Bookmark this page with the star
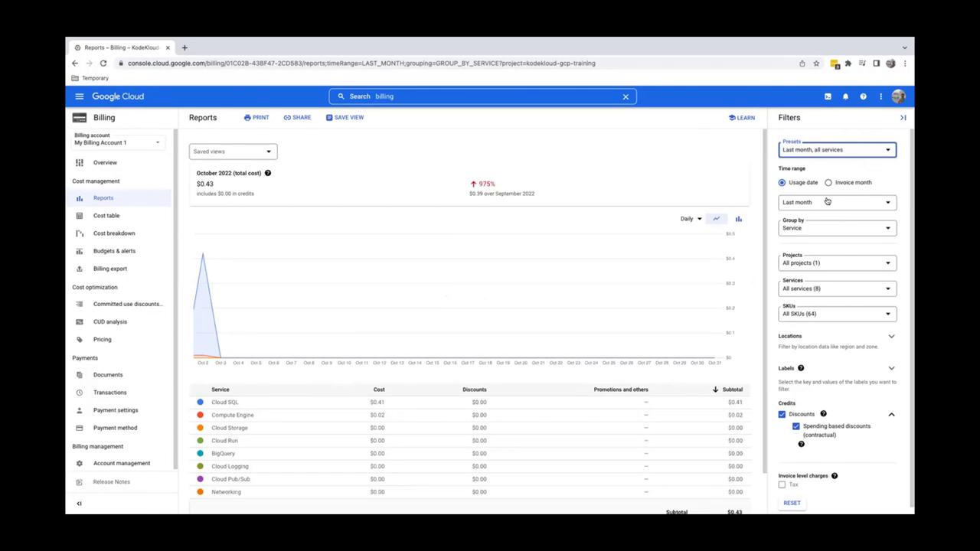The image size is (980, 551). coord(816,64)
